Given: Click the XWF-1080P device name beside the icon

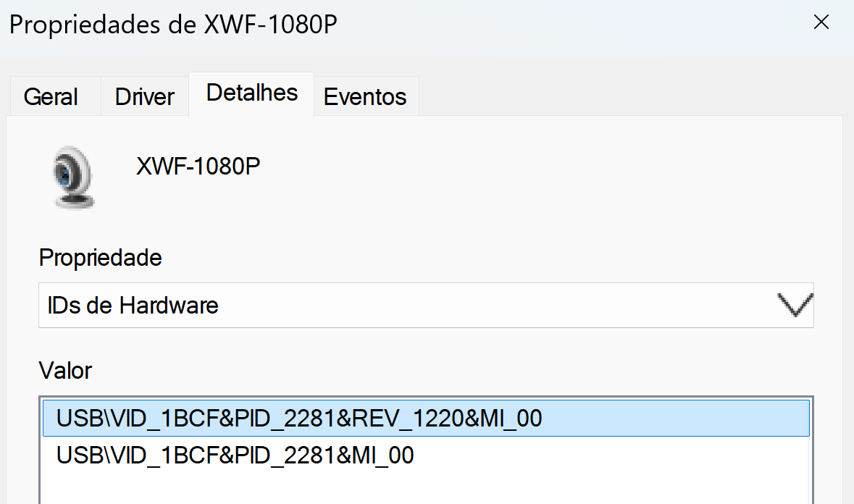Looking at the screenshot, I should pos(198,167).
